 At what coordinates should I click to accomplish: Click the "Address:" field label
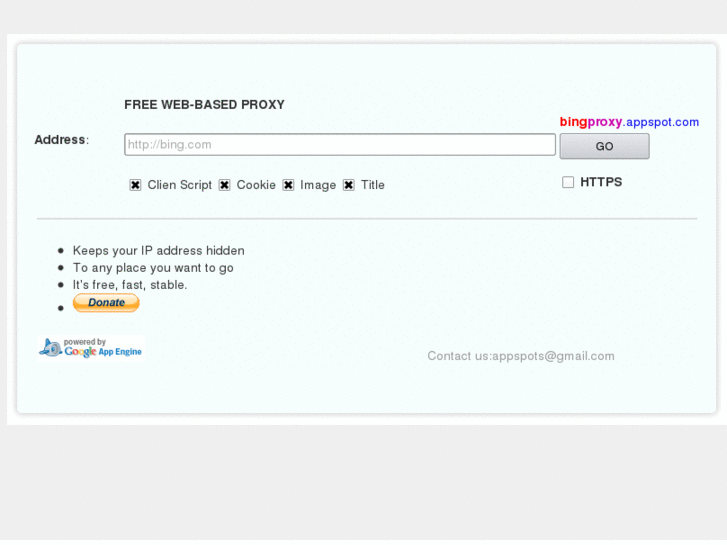point(61,140)
